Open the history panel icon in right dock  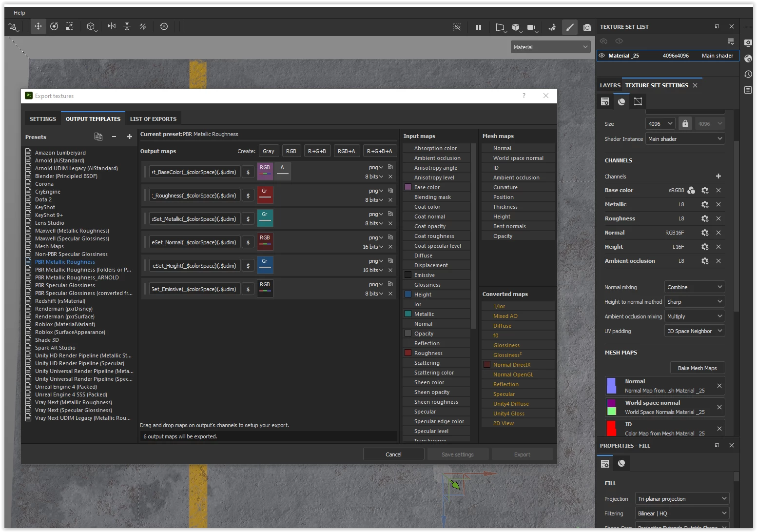point(748,74)
